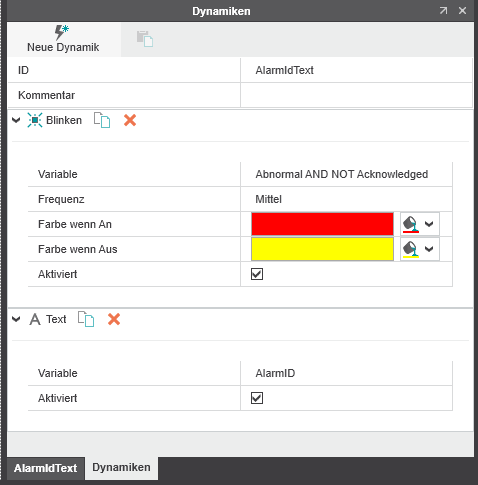
Task: Delete the Text dynamic with red X
Action: [x=114, y=319]
